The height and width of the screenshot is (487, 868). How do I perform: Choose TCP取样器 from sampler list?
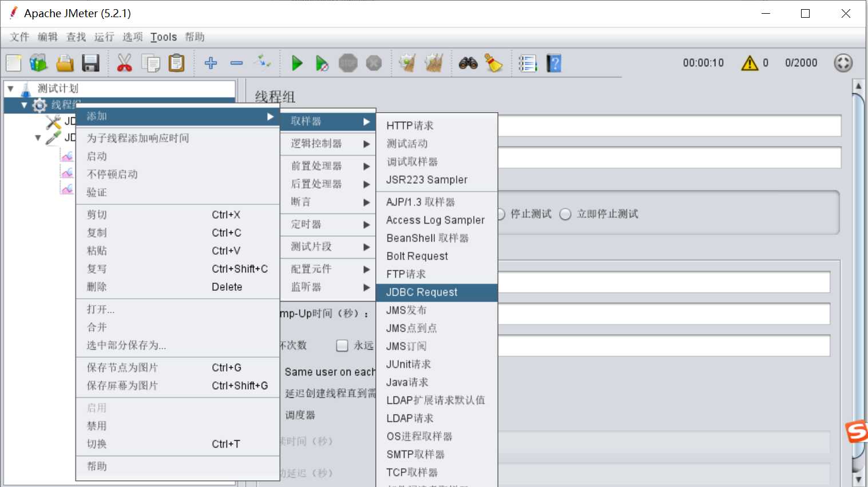click(x=437, y=473)
